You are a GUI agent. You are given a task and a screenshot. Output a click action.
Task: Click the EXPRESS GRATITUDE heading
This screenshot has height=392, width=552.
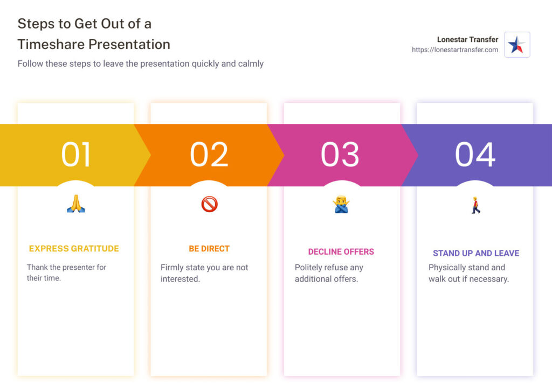coord(74,249)
